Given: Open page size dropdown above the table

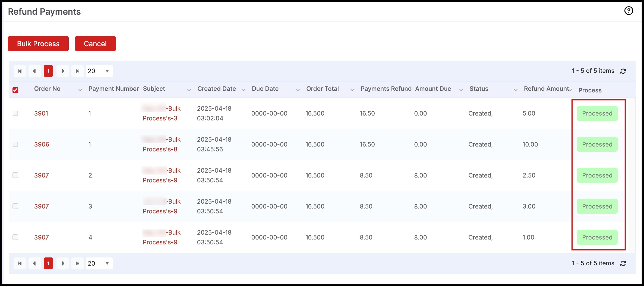Looking at the screenshot, I should point(99,71).
